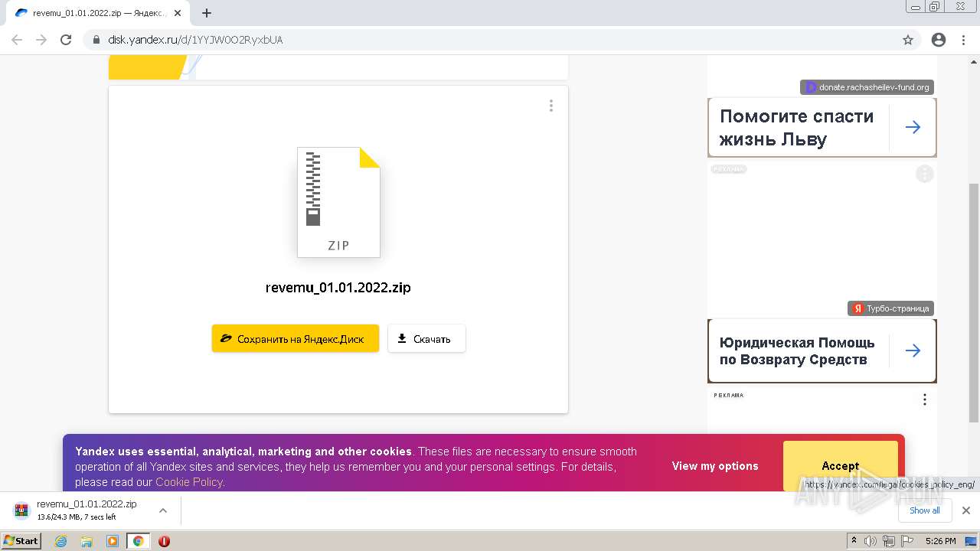
Task: Bookmark this page with the star icon
Action: point(908,40)
